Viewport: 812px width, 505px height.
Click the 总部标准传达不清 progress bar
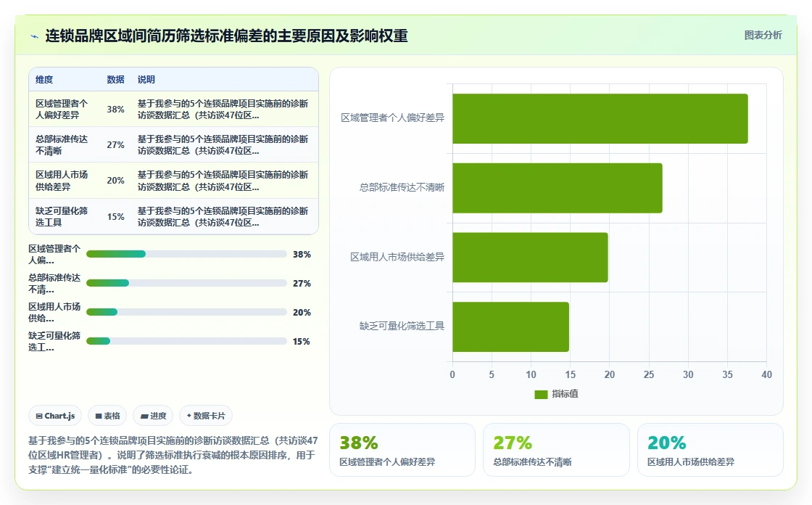[x=186, y=283]
